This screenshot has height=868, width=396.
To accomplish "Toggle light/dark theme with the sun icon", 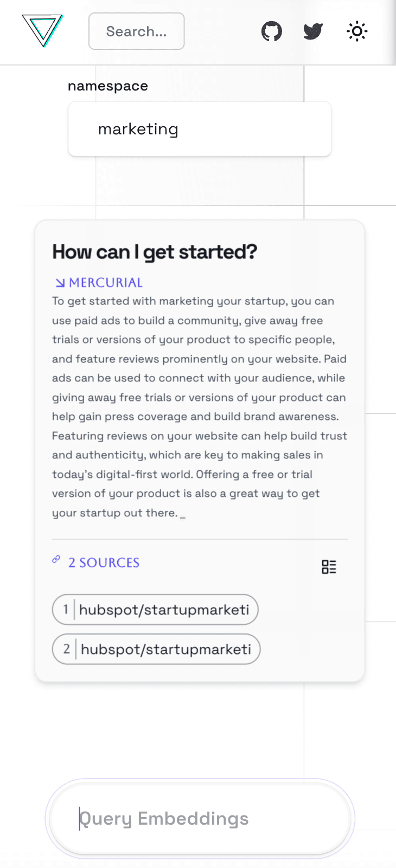I will point(357,31).
